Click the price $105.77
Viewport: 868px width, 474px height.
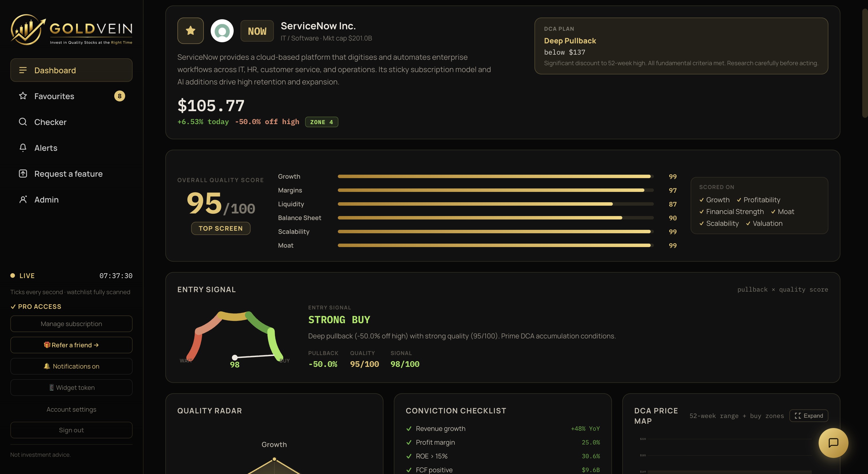point(211,105)
